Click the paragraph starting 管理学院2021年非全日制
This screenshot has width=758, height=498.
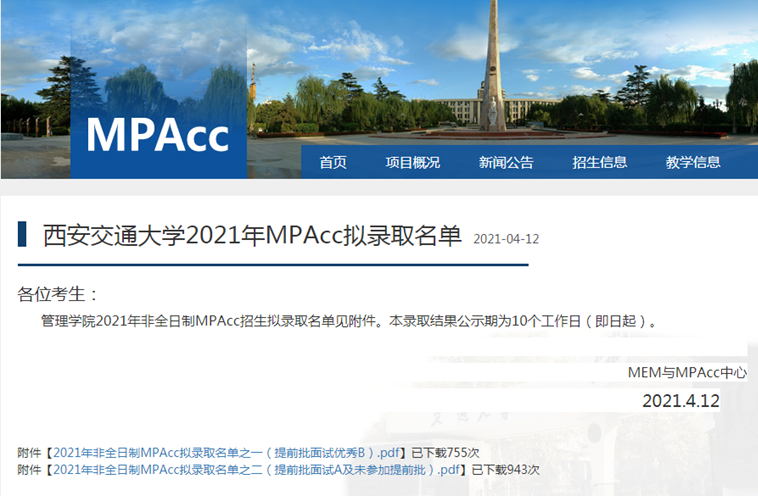point(349,321)
